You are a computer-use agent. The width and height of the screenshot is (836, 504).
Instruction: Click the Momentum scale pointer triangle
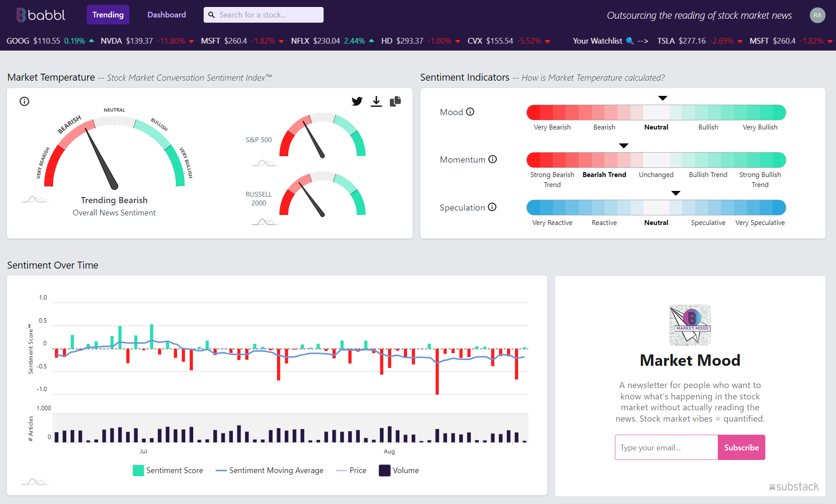(624, 146)
